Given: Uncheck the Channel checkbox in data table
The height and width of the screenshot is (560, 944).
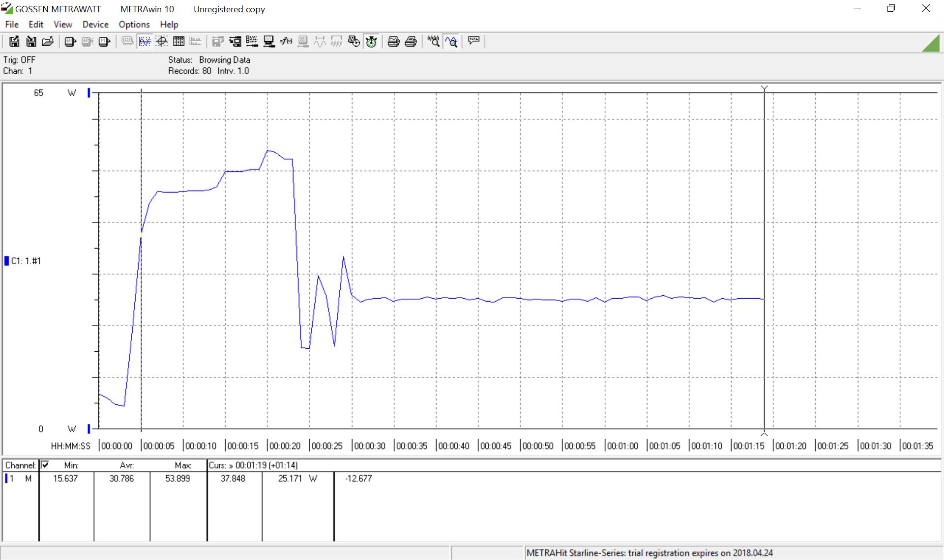Looking at the screenshot, I should click(x=45, y=465).
